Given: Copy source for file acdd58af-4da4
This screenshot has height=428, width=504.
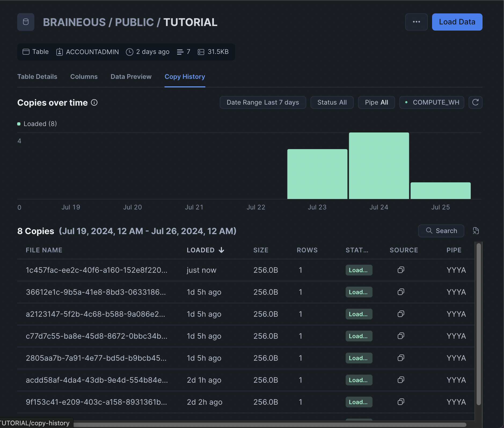Looking at the screenshot, I should point(401,380).
